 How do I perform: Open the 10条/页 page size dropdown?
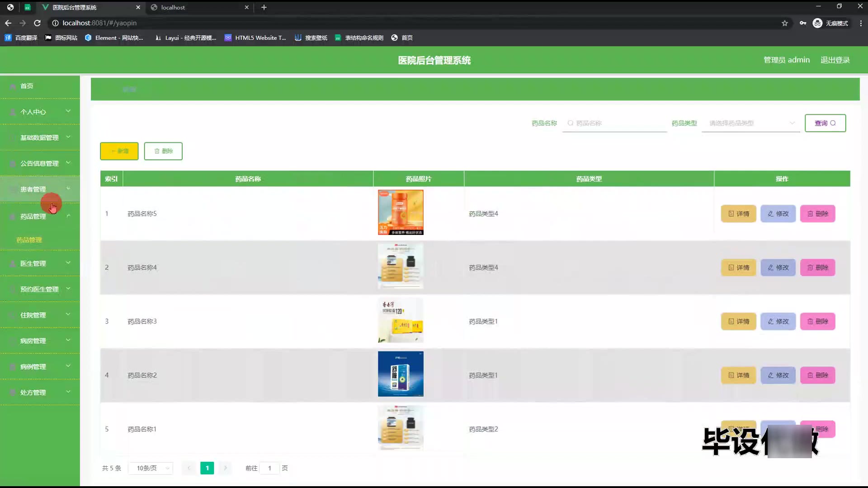click(151, 468)
